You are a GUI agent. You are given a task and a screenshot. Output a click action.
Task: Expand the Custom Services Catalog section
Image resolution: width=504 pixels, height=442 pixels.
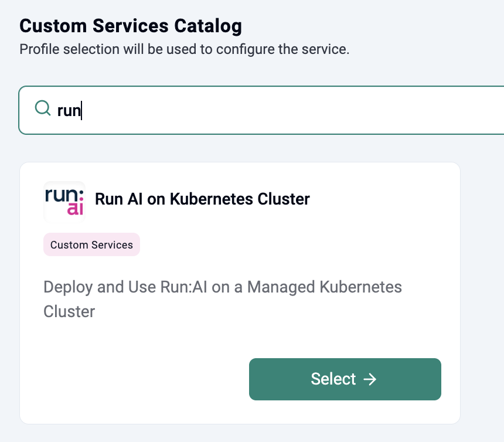point(130,26)
